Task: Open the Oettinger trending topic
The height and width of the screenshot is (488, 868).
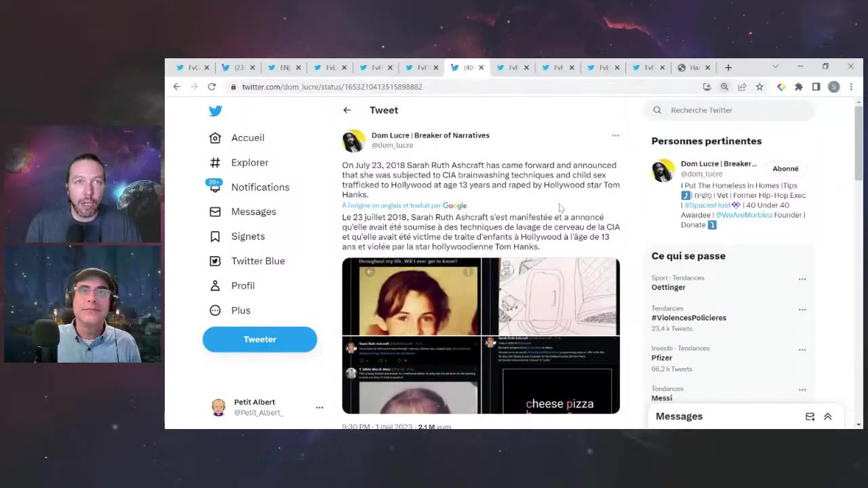Action: coord(669,287)
